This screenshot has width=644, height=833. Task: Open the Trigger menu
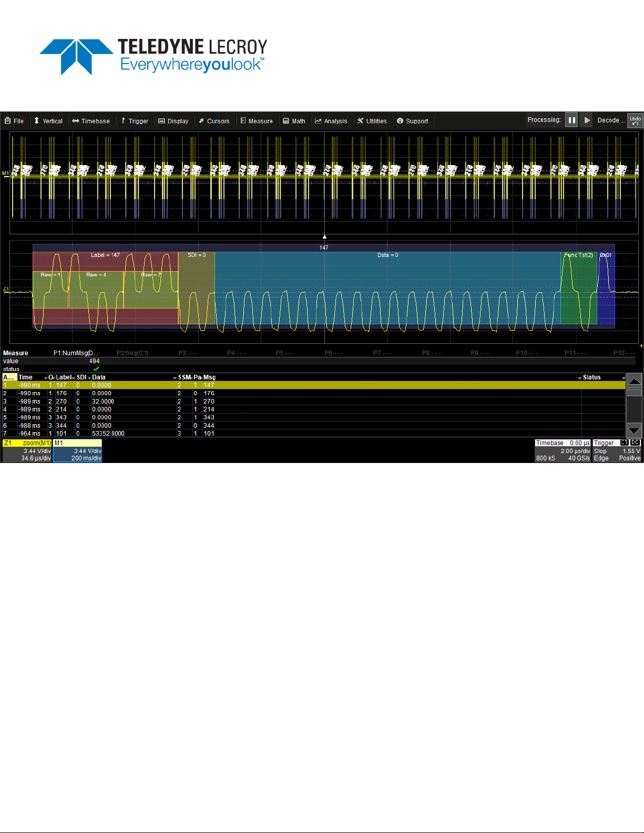point(135,121)
